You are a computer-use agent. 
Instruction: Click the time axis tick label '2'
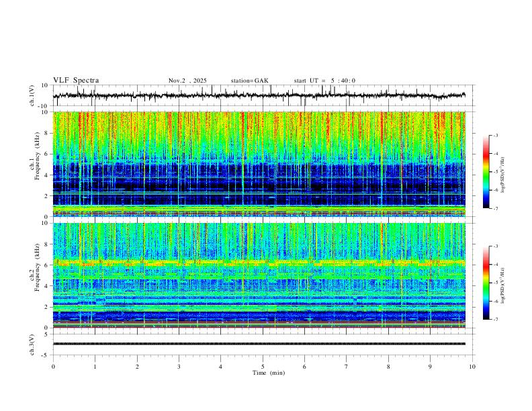(137, 367)
